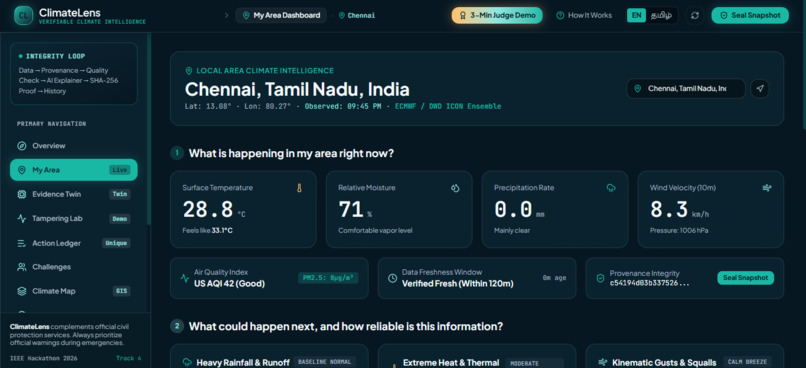Click the Provenance Integrity shield icon
This screenshot has width=806, height=368.
click(600, 279)
